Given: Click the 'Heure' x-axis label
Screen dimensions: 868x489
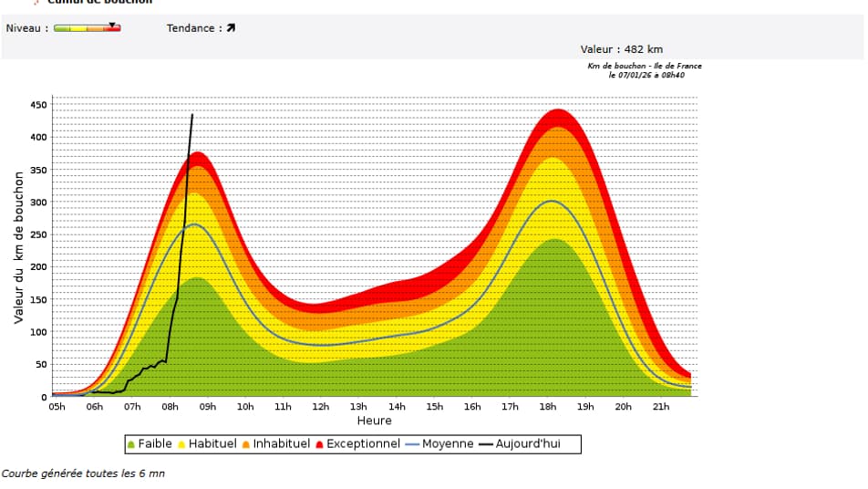Looking at the screenshot, I should click(x=374, y=421).
